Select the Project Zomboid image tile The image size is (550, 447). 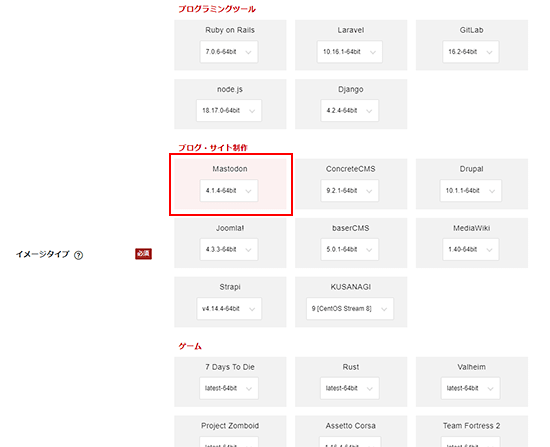[x=230, y=431]
